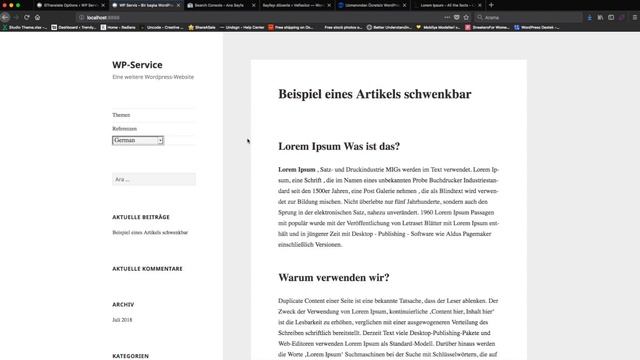Click the Archiv widget heading
Viewport: 640px width, 360px height.
point(123,304)
